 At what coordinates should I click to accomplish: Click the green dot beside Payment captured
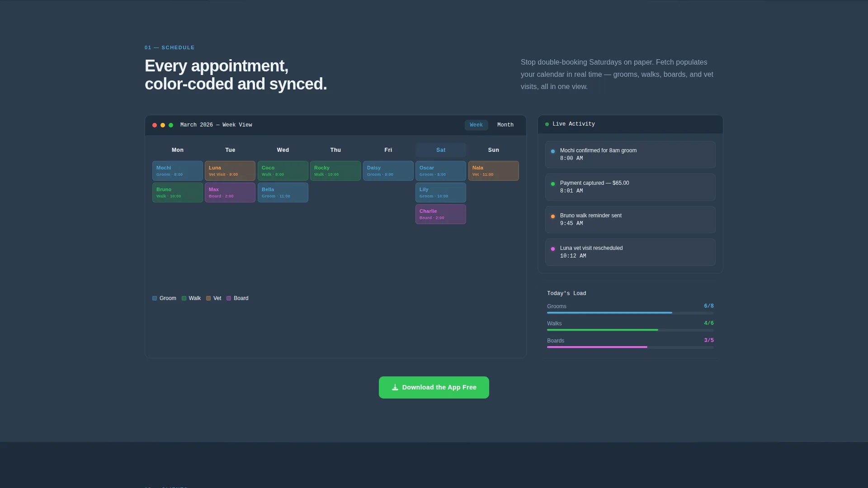[553, 184]
